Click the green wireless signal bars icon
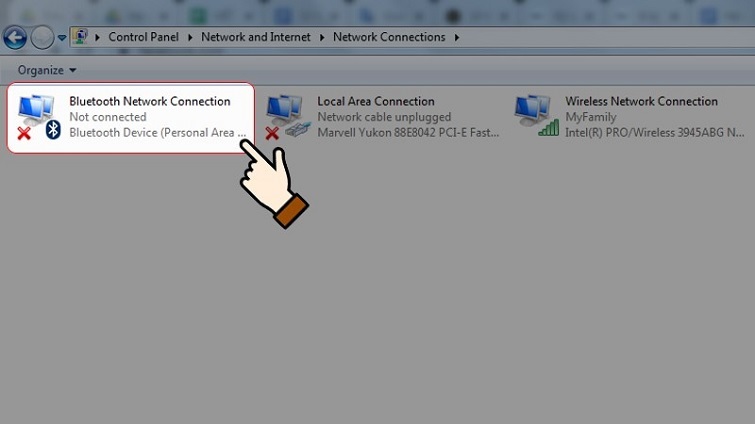This screenshot has width=755, height=424. pyautogui.click(x=548, y=128)
